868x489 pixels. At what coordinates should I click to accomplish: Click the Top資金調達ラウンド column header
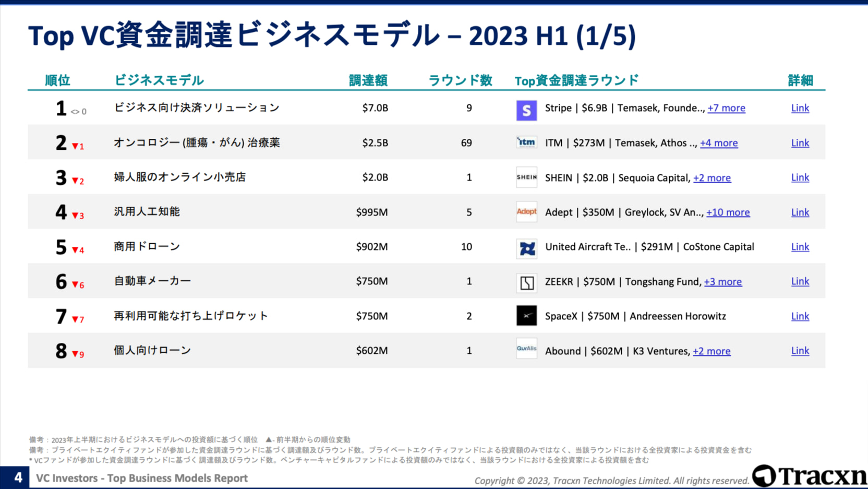click(577, 80)
